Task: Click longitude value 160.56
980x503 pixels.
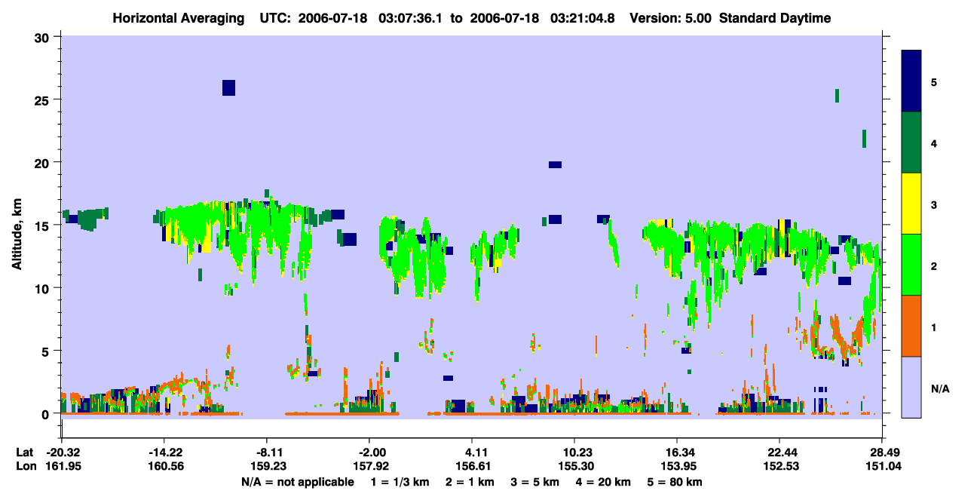Action: coord(166,466)
